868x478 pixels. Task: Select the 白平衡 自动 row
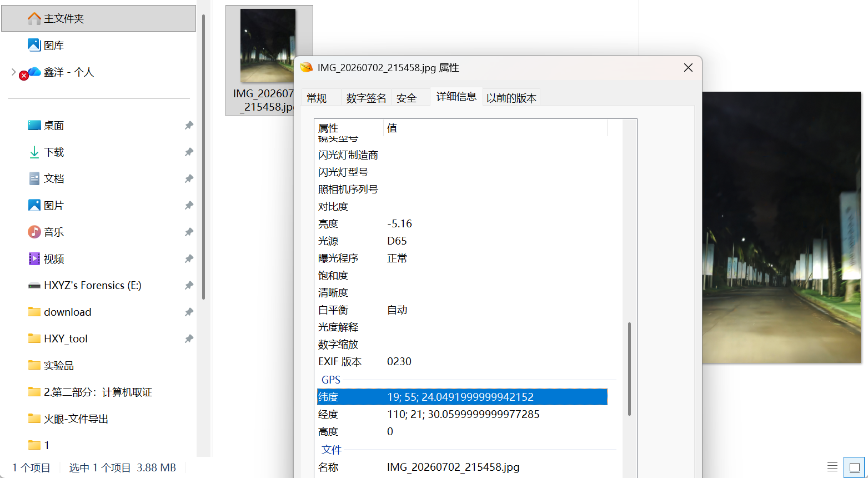462,310
